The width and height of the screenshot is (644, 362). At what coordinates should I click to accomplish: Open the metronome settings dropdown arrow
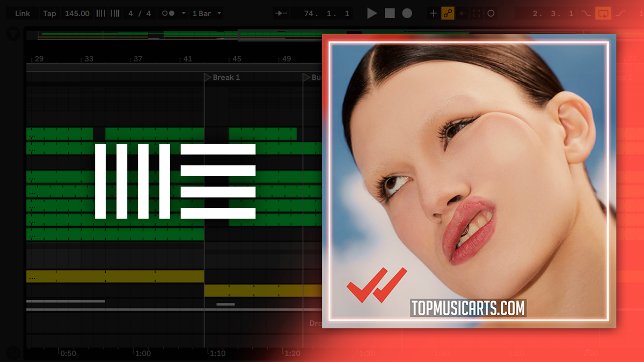(184, 13)
